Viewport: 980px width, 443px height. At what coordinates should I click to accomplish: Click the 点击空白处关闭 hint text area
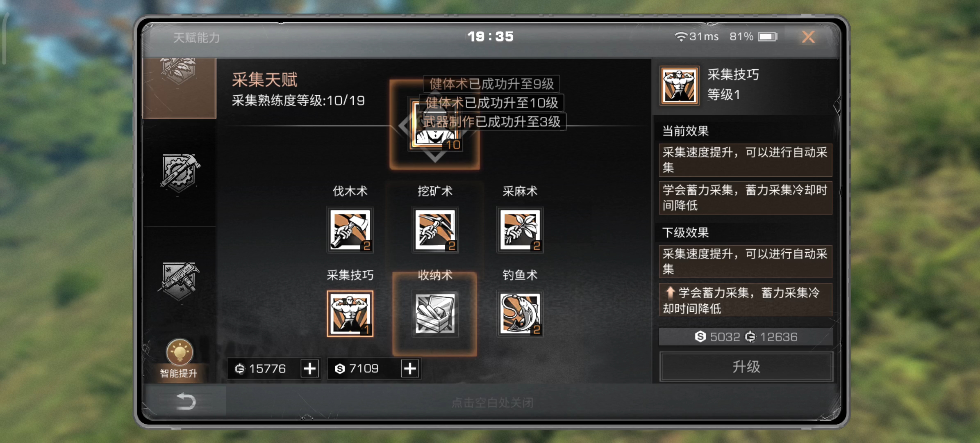point(492,402)
